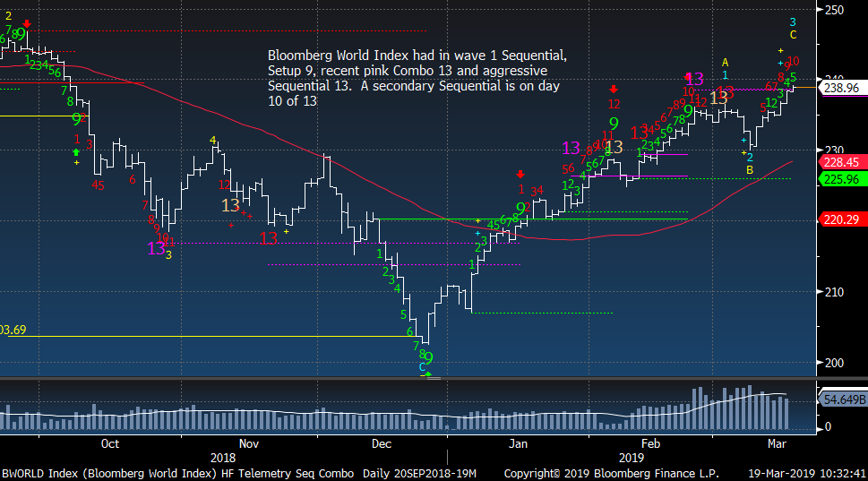Click the green 9 under the red 12
The width and height of the screenshot is (868, 481).
click(x=614, y=123)
